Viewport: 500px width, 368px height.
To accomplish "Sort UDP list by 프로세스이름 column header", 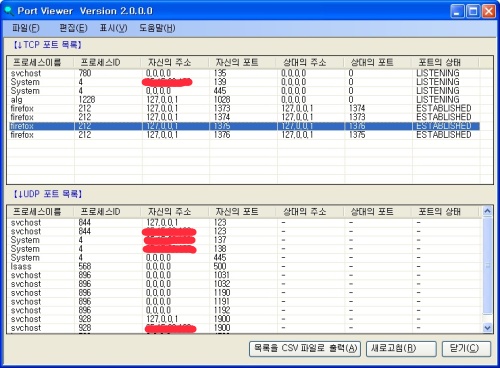I will point(41,212).
